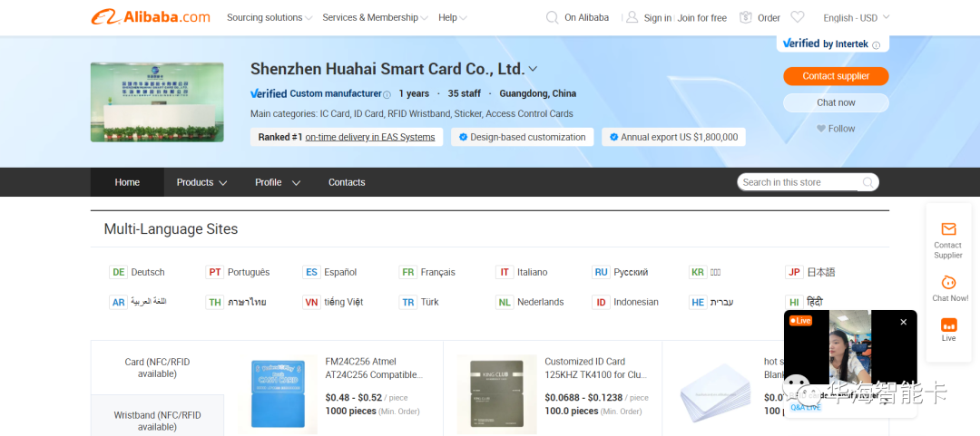The height and width of the screenshot is (436, 980).
Task: Click the Chat Now icon in sidebar
Action: tap(949, 282)
